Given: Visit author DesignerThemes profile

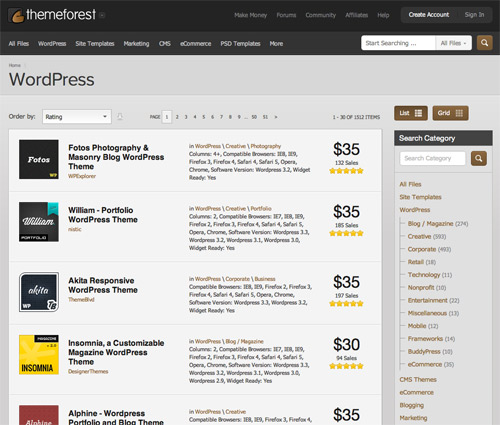Looking at the screenshot, I should coord(88,371).
